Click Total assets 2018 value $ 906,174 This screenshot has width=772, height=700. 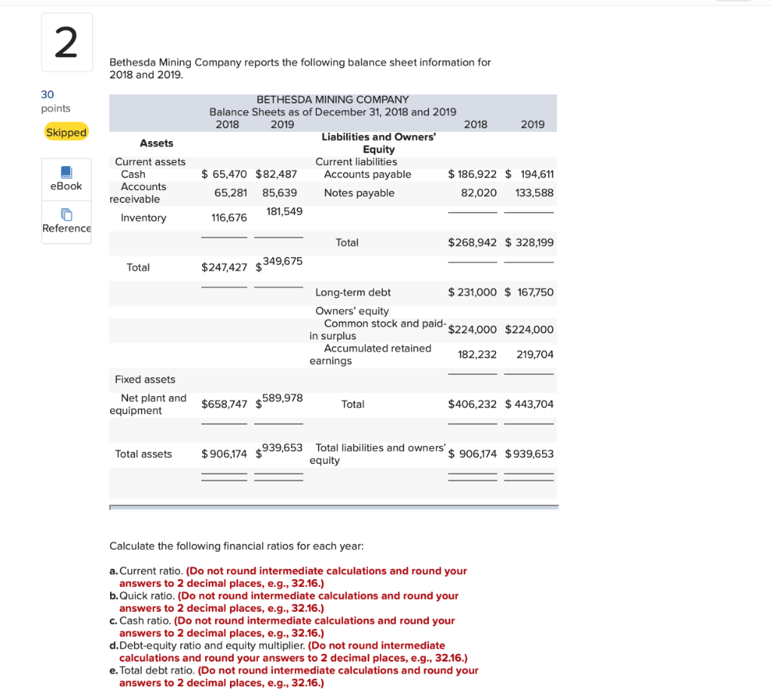(224, 454)
